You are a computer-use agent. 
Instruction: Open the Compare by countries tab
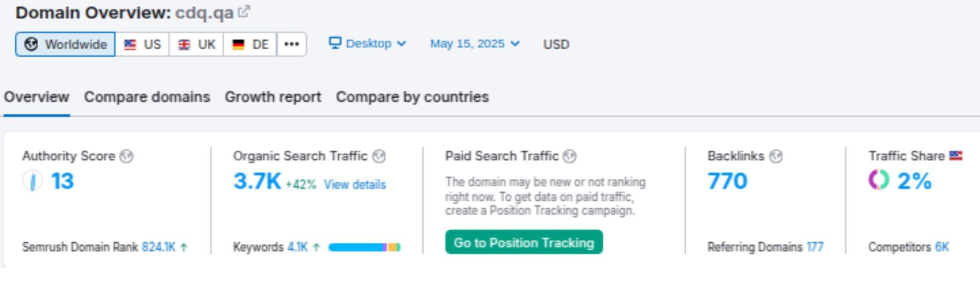point(412,97)
